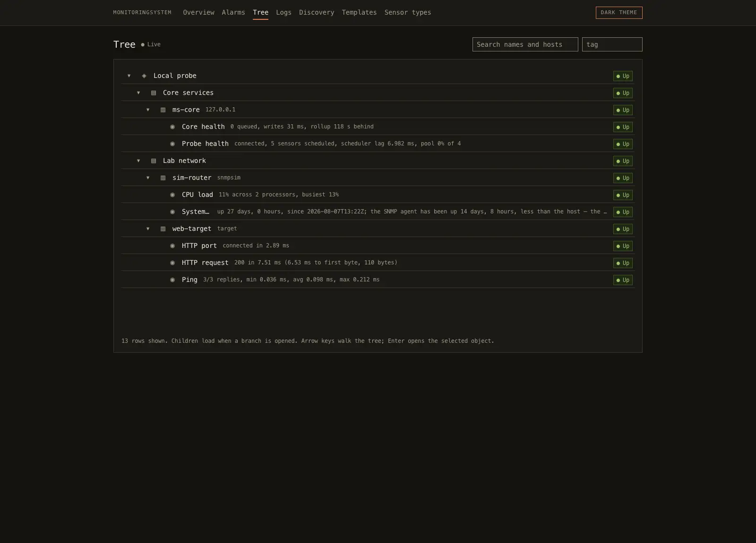
Task: Click the sim-router device icon
Action: [x=163, y=178]
